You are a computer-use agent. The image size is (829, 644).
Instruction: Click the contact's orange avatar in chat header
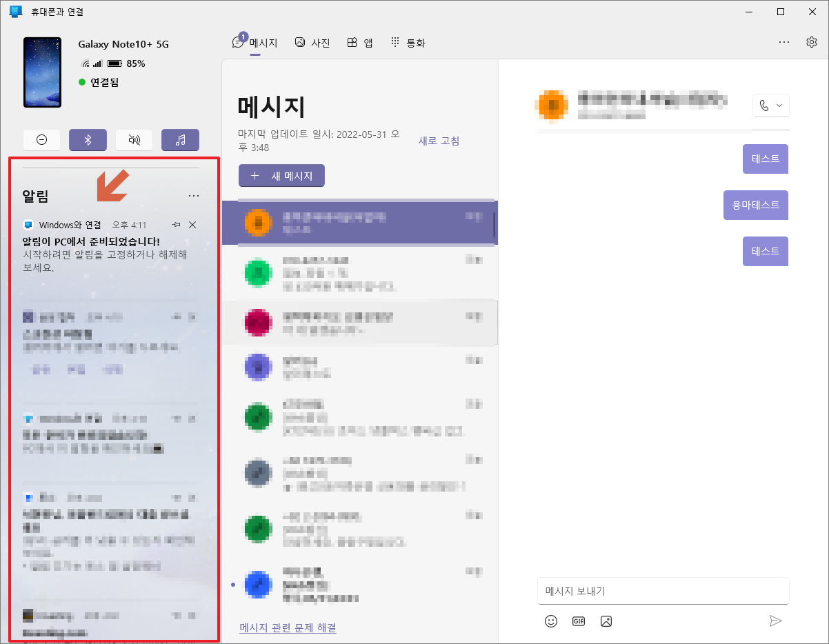(x=552, y=105)
